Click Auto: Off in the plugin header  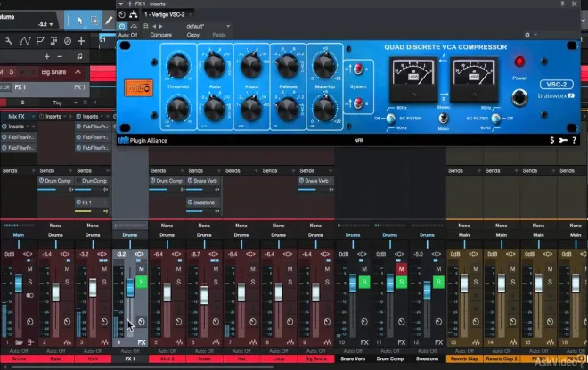click(128, 35)
